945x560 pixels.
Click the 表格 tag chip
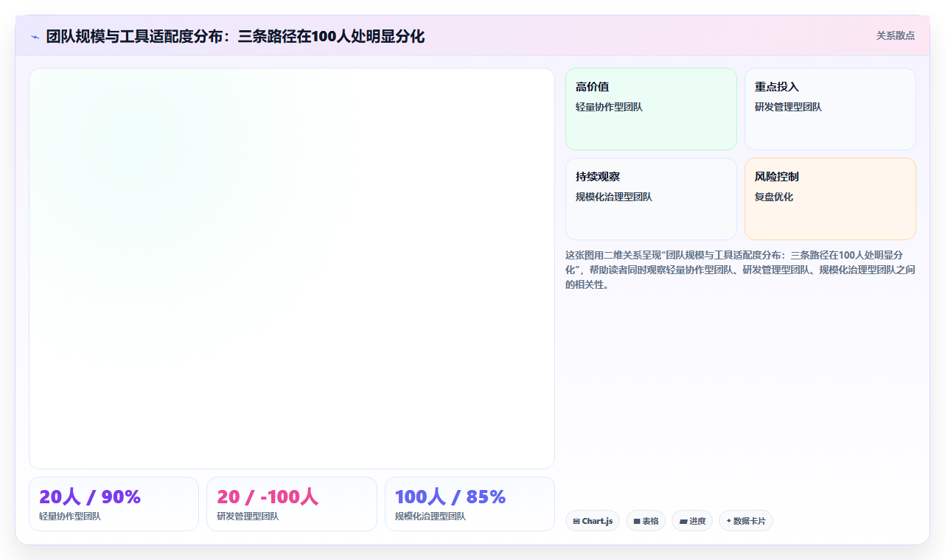[646, 521]
